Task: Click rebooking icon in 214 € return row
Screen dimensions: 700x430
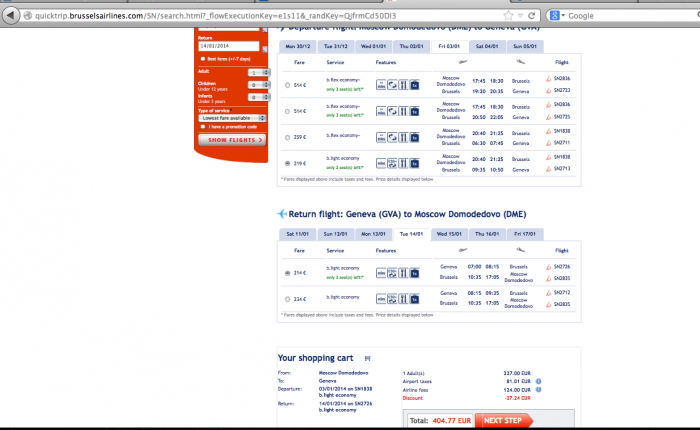Action: coord(392,273)
